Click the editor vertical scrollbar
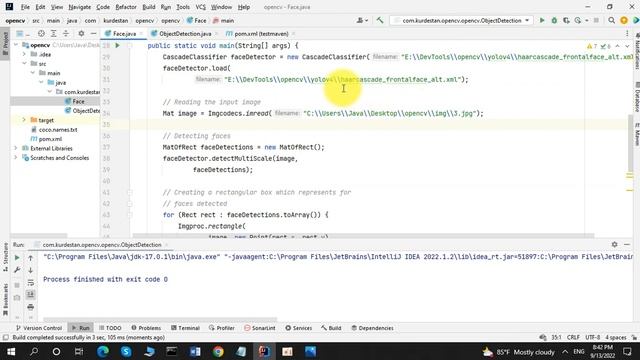Screen dimensions: 640x360 click(x=631, y=143)
